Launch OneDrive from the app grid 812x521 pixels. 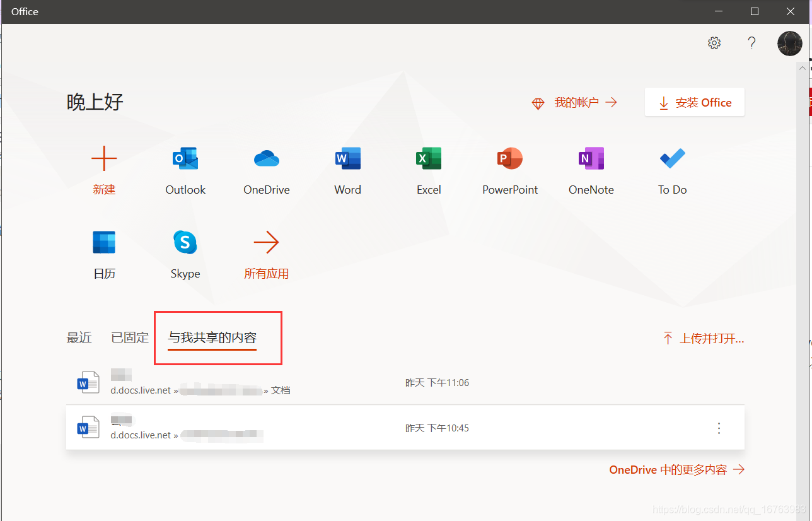267,158
